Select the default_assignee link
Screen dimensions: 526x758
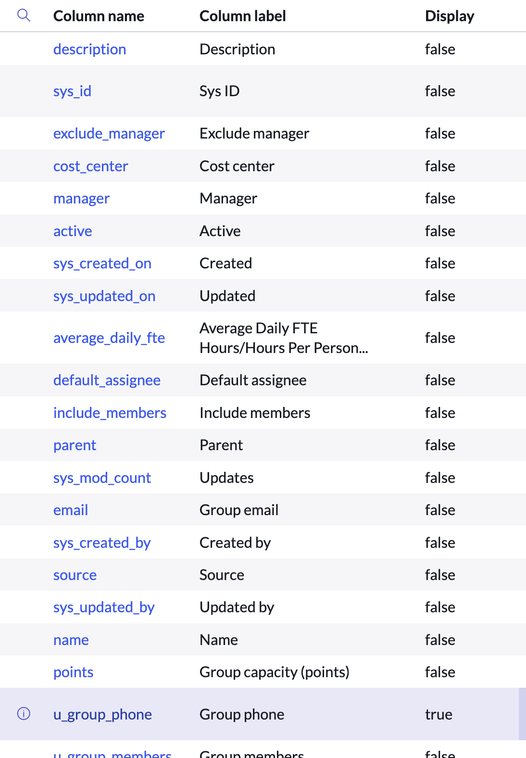107,380
